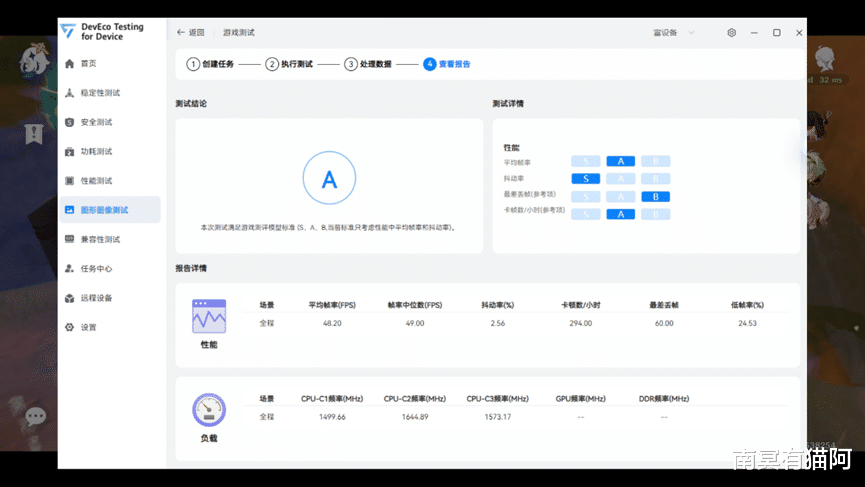865x487 pixels.
Task: Open the 任务中心 user icon
Action: pos(70,269)
